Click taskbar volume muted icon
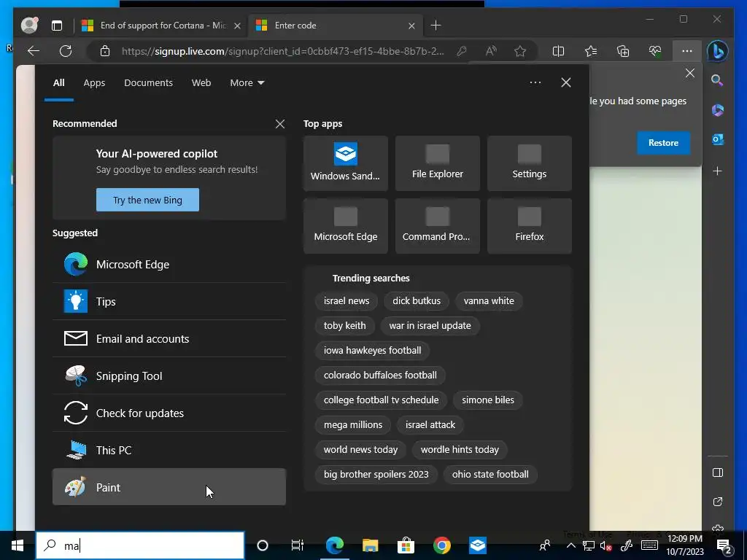This screenshot has height=560, width=747. click(x=606, y=545)
